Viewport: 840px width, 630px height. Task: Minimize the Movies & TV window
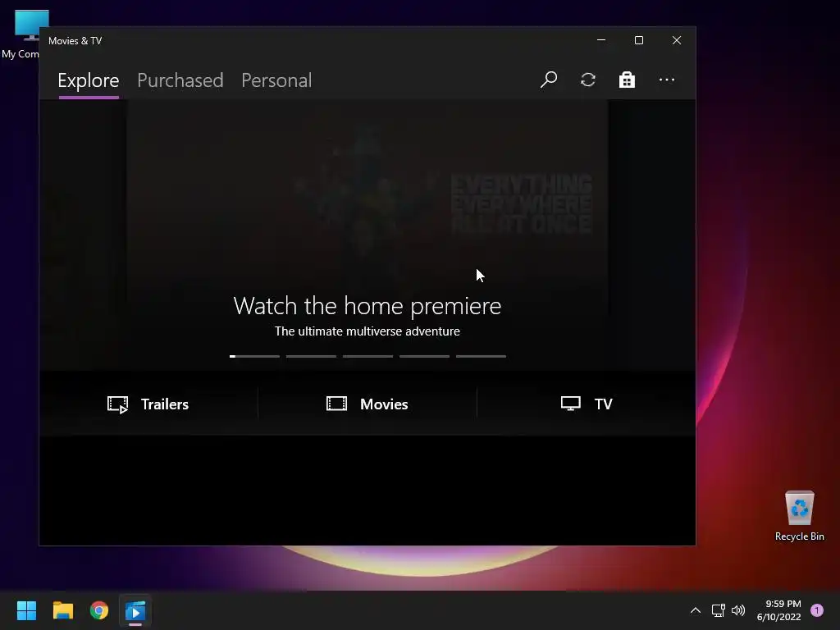(601, 40)
